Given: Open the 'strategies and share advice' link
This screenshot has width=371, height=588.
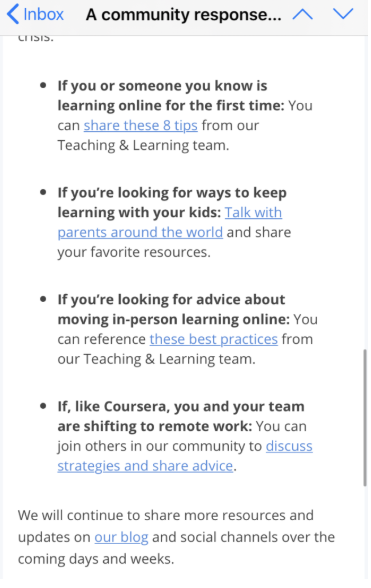Looking at the screenshot, I should [145, 466].
